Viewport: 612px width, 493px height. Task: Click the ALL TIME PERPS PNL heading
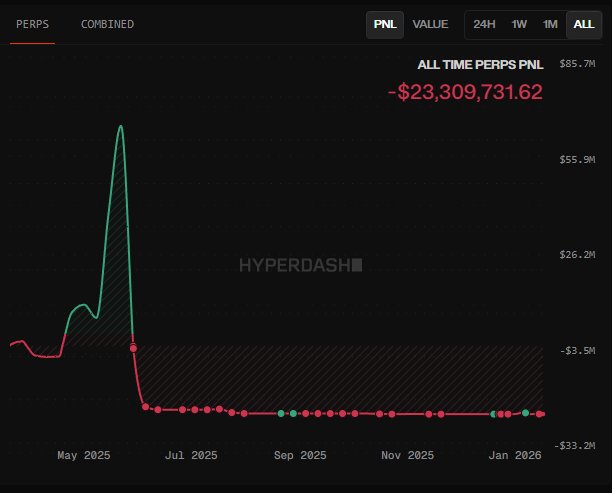(x=479, y=64)
